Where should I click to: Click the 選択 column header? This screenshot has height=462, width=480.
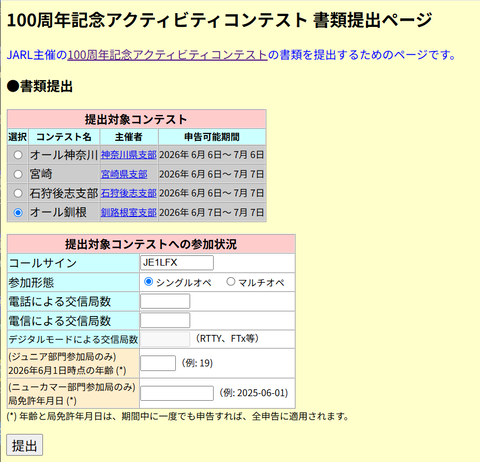[x=18, y=137]
